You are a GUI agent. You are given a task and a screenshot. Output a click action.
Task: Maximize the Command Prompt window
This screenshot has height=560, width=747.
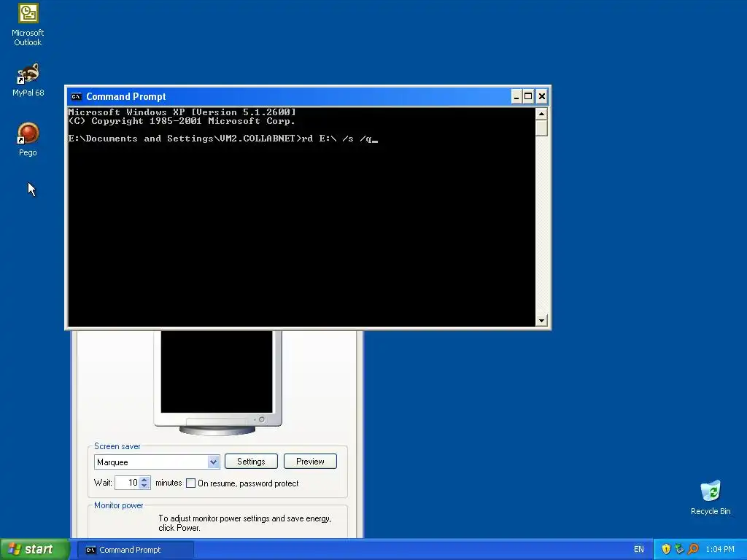point(528,97)
